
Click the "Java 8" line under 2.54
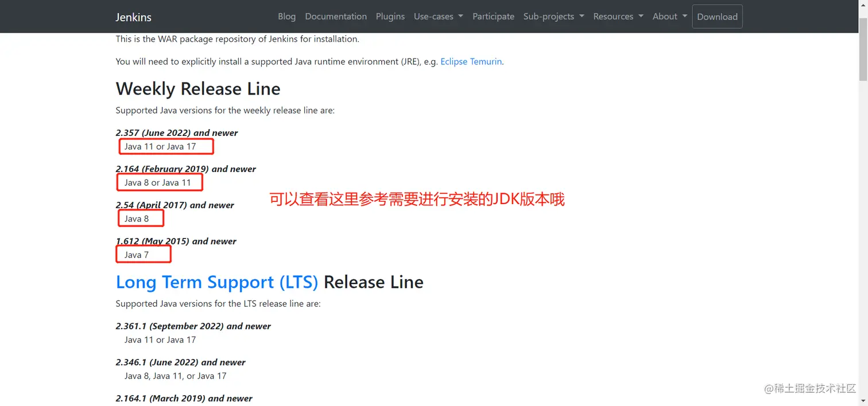click(x=137, y=218)
